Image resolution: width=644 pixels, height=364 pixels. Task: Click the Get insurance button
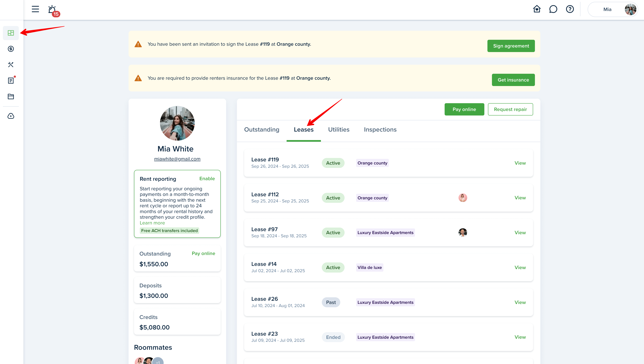[x=513, y=80]
